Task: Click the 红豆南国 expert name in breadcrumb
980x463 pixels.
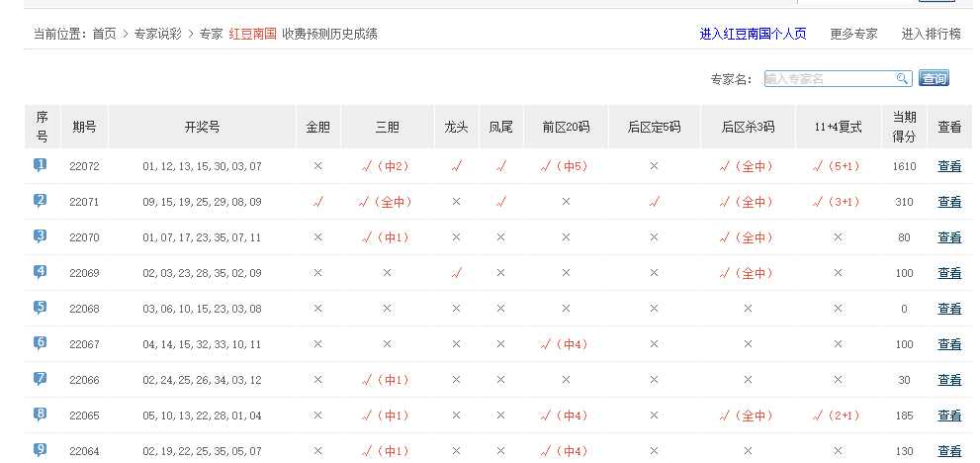Action: pyautogui.click(x=252, y=34)
